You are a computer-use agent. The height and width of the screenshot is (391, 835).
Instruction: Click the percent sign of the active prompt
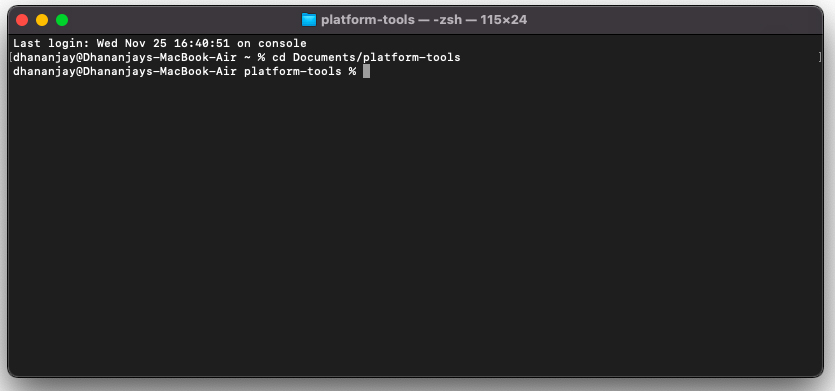click(353, 71)
